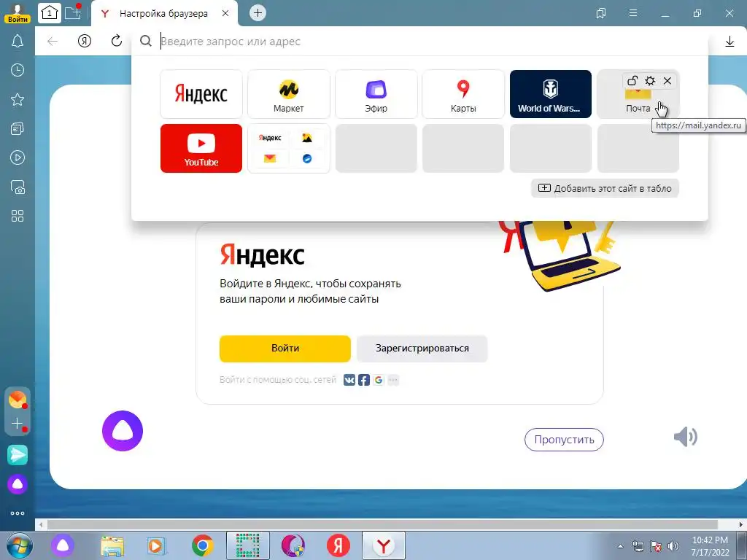Screen dimensions: 747x560
Task: Reload the page
Action: (116, 41)
